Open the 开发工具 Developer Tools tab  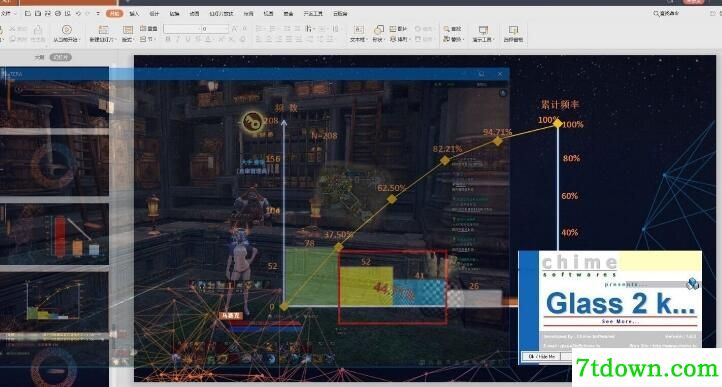pos(313,14)
